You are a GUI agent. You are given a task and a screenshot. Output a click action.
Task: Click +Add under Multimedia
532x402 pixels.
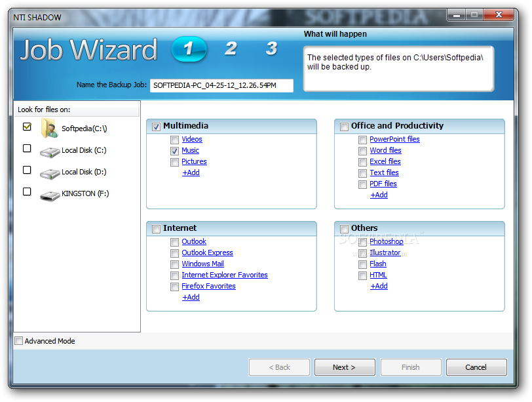(191, 172)
